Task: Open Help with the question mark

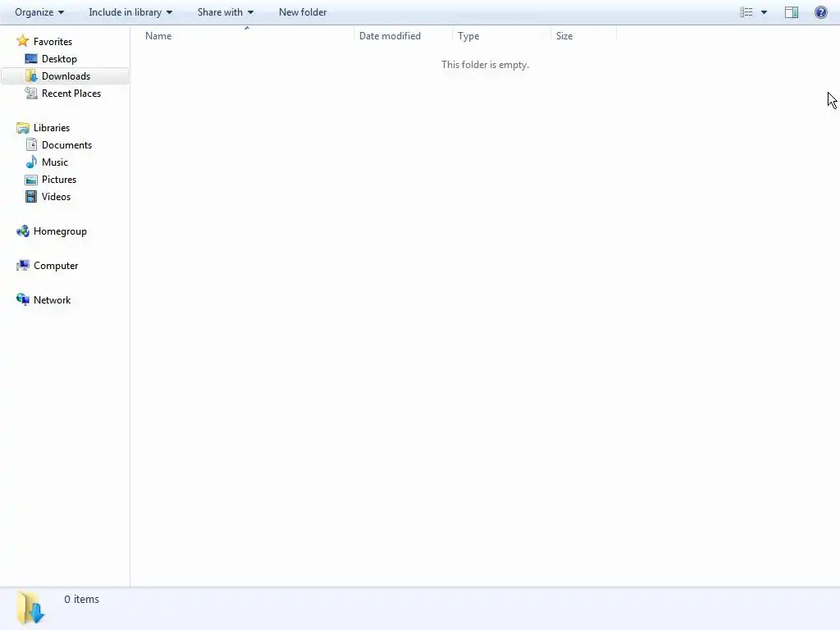Action: pos(820,11)
